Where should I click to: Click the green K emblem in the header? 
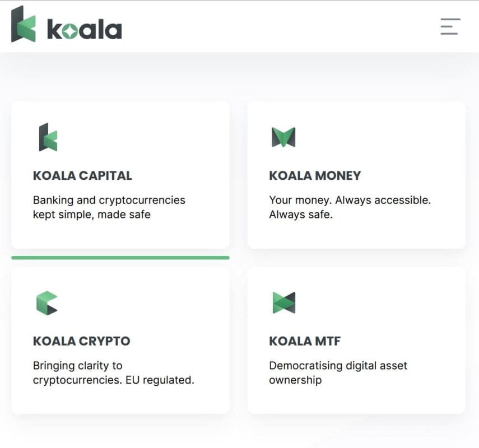(24, 24)
